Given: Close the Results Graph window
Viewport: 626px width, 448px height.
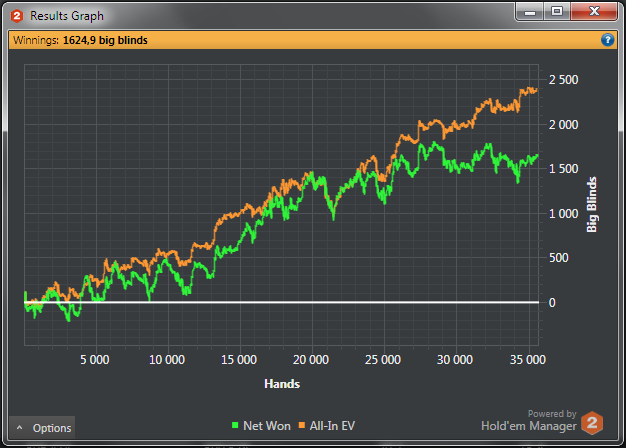Looking at the screenshot, I should tap(594, 12).
